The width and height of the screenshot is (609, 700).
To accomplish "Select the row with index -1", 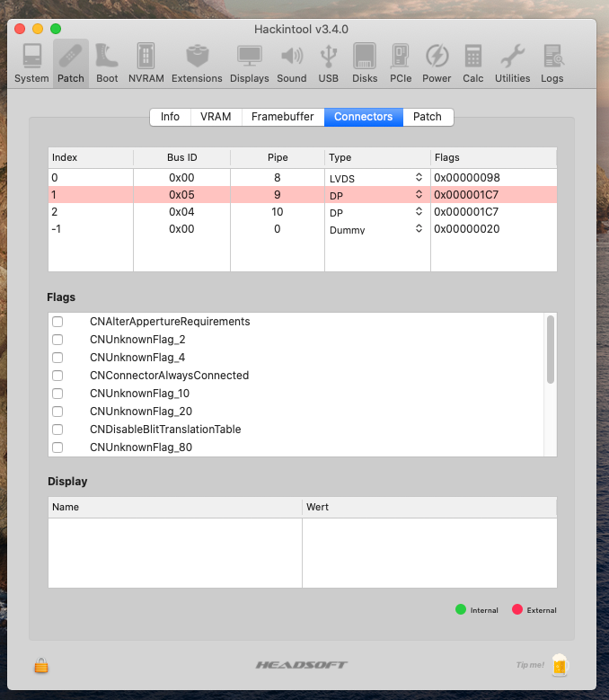I will pos(303,229).
